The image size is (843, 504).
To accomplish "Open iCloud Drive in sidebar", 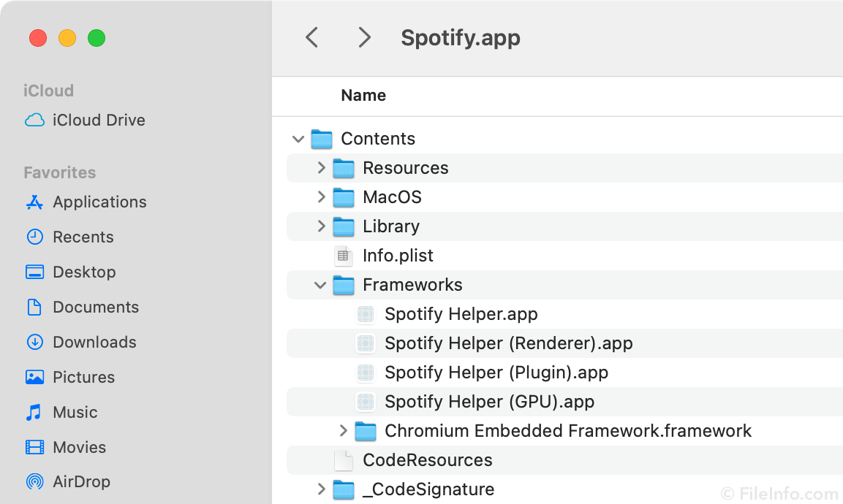I will coord(98,120).
